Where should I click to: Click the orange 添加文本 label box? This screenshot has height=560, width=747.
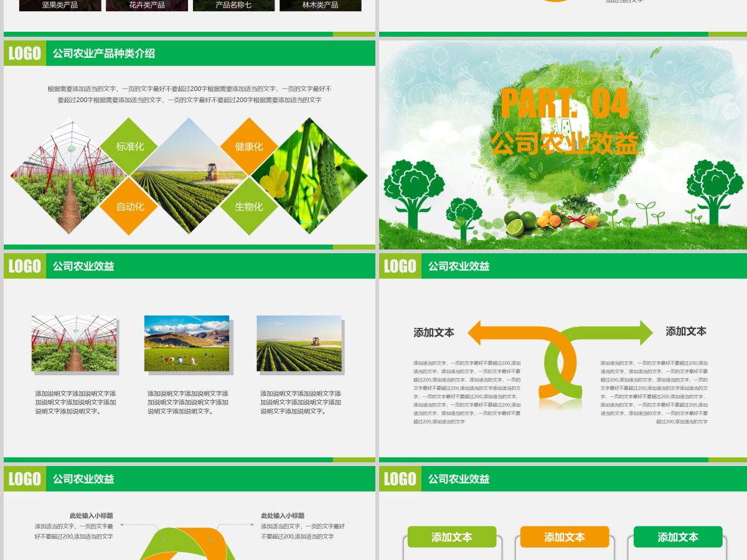click(x=565, y=537)
